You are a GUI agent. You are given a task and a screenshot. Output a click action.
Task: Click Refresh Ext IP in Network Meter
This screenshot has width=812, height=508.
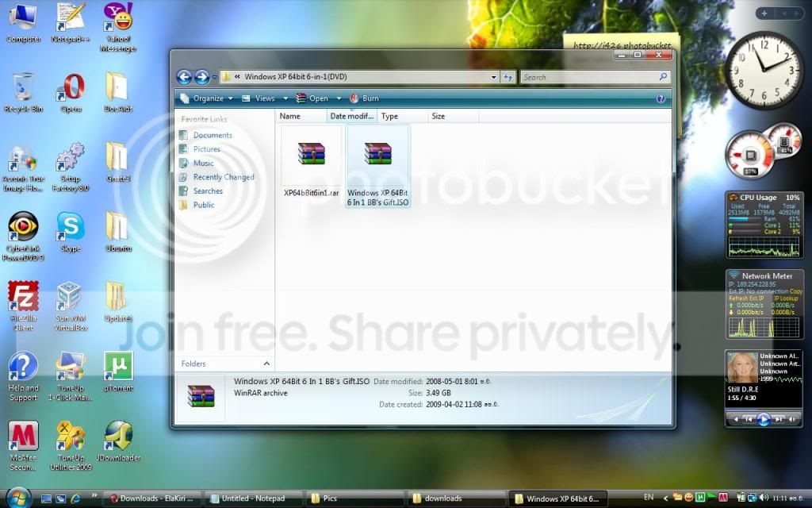[x=745, y=298]
